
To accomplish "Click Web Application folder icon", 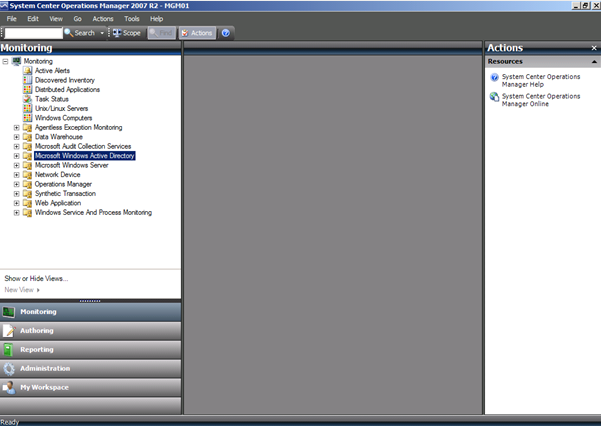I will 27,203.
